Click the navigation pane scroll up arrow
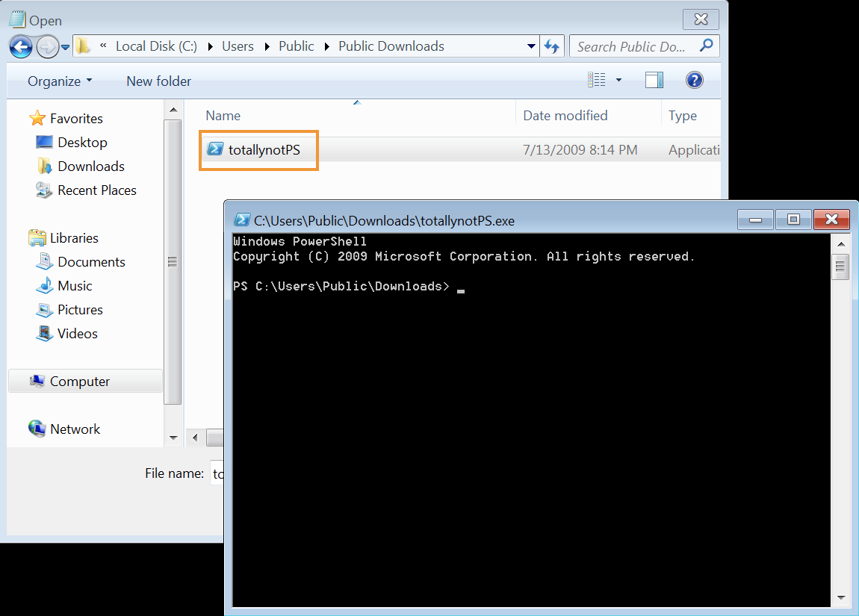 173,110
